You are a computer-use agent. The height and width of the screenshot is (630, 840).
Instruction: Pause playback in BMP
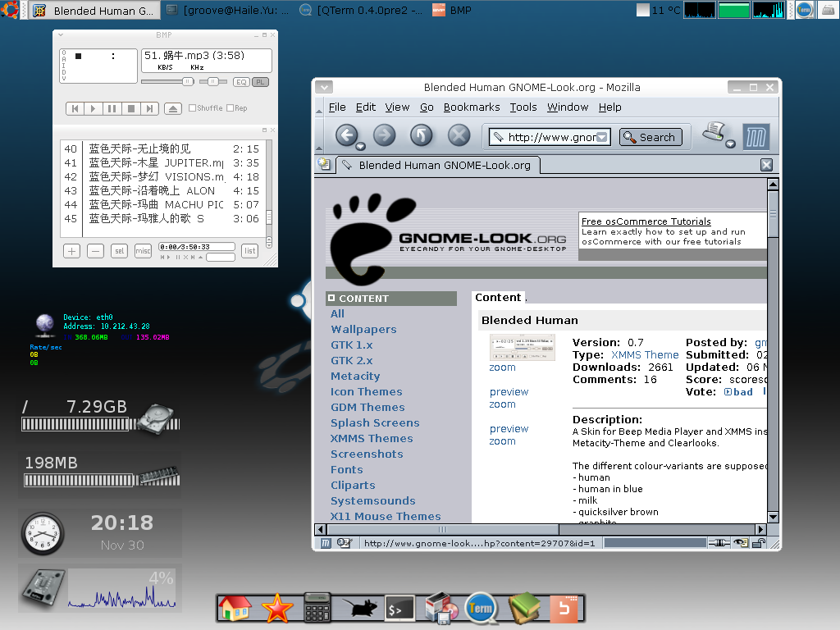coord(112,109)
